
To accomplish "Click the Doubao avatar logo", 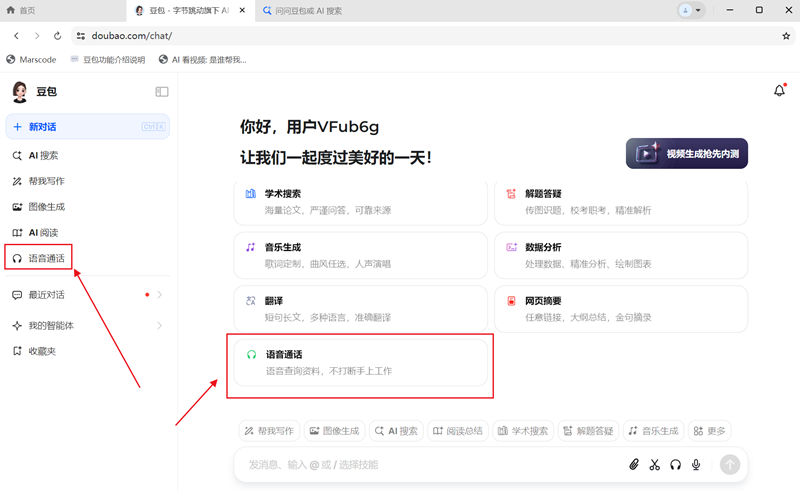I will coord(20,92).
